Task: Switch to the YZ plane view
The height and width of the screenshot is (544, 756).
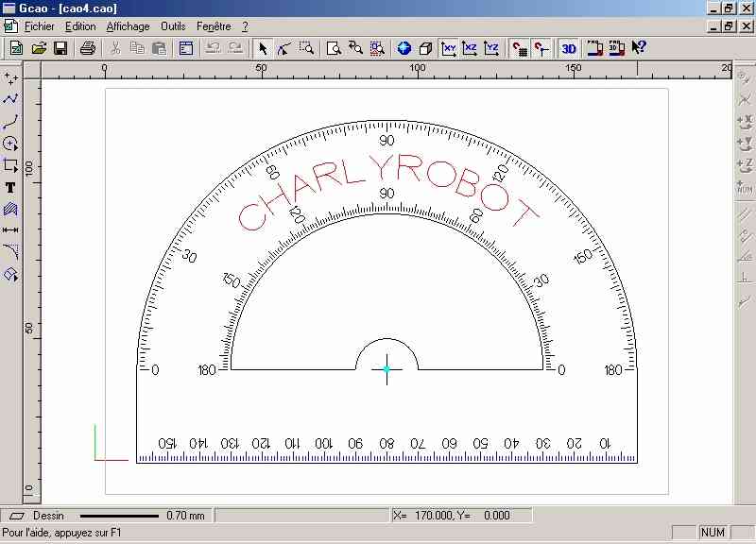Action: click(x=491, y=48)
